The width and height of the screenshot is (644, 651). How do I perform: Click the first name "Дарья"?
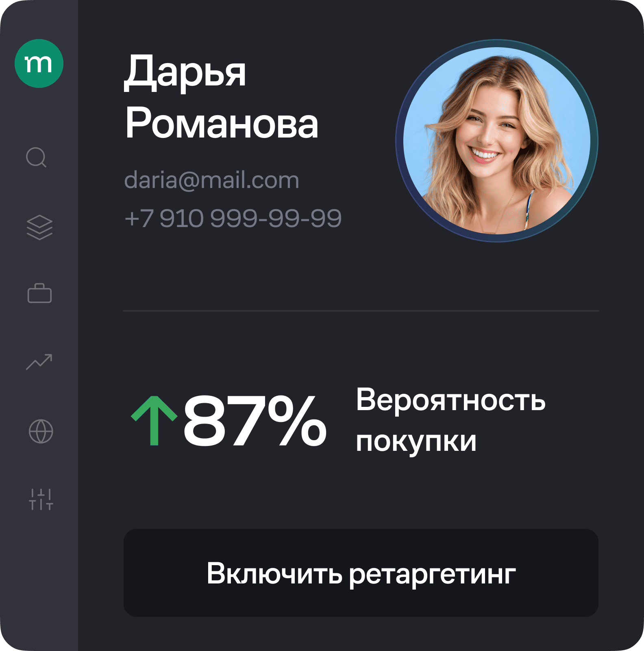(185, 72)
